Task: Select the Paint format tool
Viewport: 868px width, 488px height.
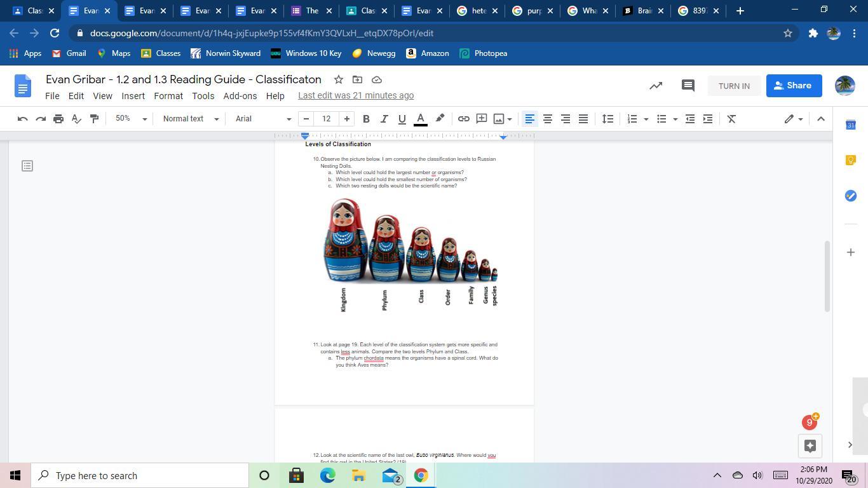Action: point(94,119)
